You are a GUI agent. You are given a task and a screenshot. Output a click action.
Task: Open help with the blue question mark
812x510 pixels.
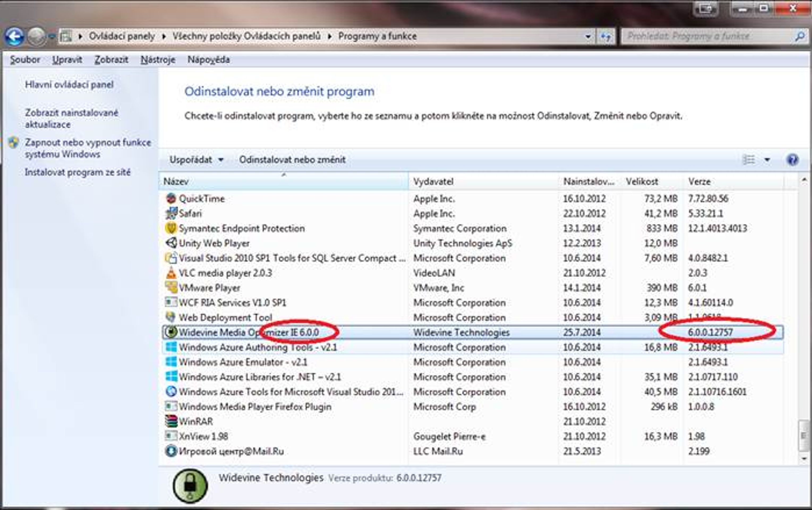click(x=792, y=160)
